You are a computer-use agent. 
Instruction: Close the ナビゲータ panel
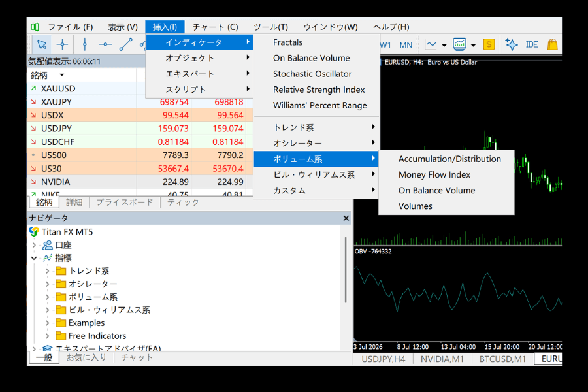[346, 218]
